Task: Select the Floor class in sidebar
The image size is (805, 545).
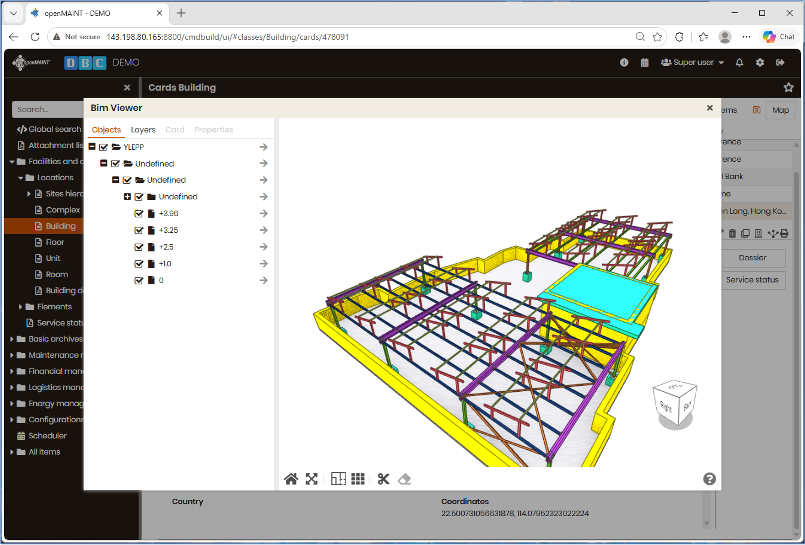Action: point(49,242)
